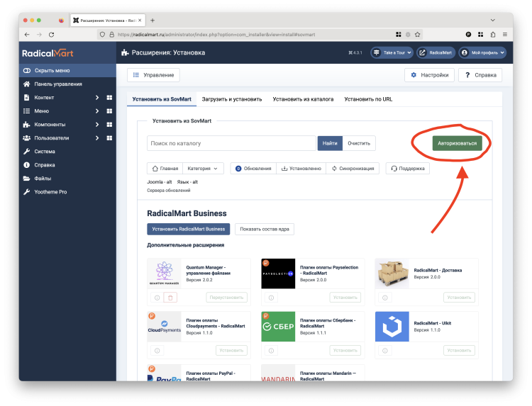The image size is (532, 406).
Task: Toggle the 'Скрыть меню' sidebar switch
Action: tap(27, 71)
